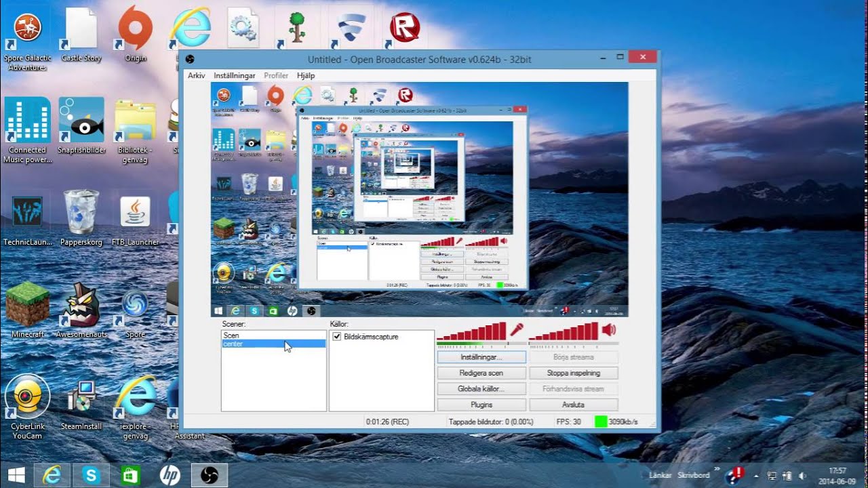
Task: Open Internet Explorer from the taskbar
Action: tap(52, 475)
